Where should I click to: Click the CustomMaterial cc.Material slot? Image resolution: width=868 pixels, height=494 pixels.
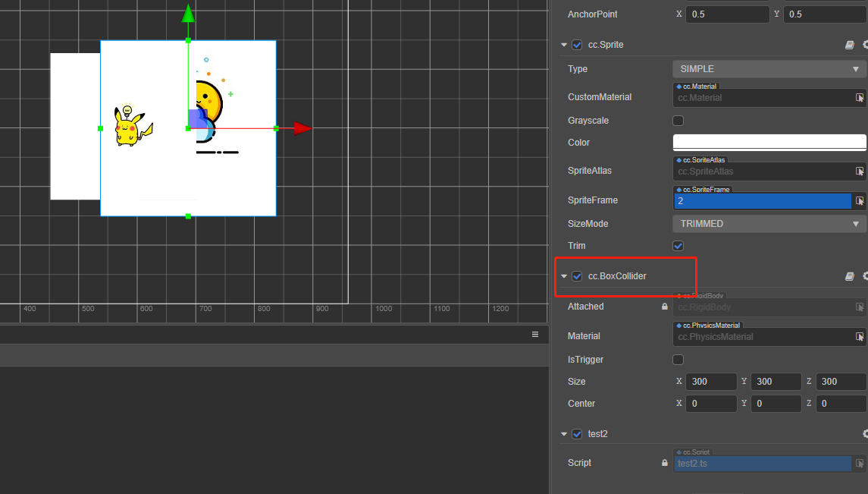(763, 98)
